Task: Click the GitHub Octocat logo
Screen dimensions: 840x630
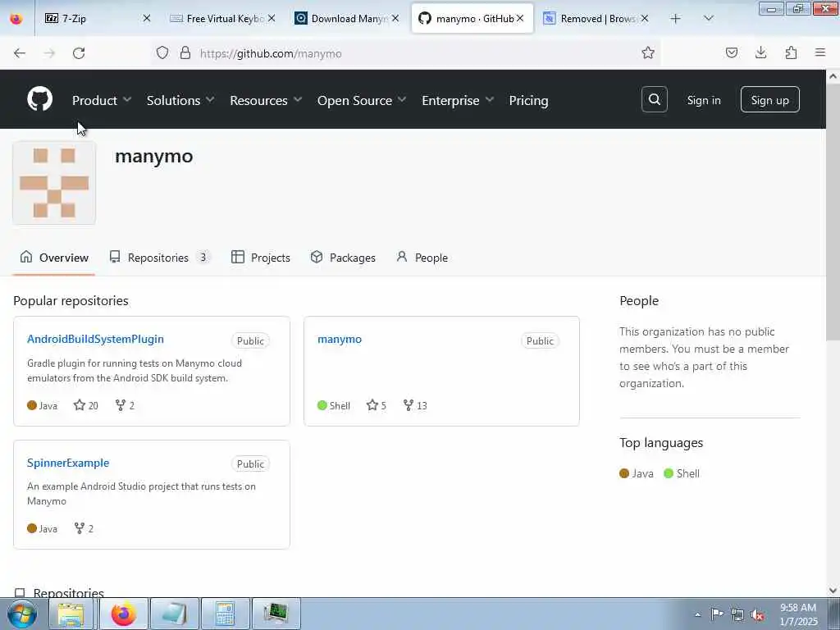Action: point(39,99)
